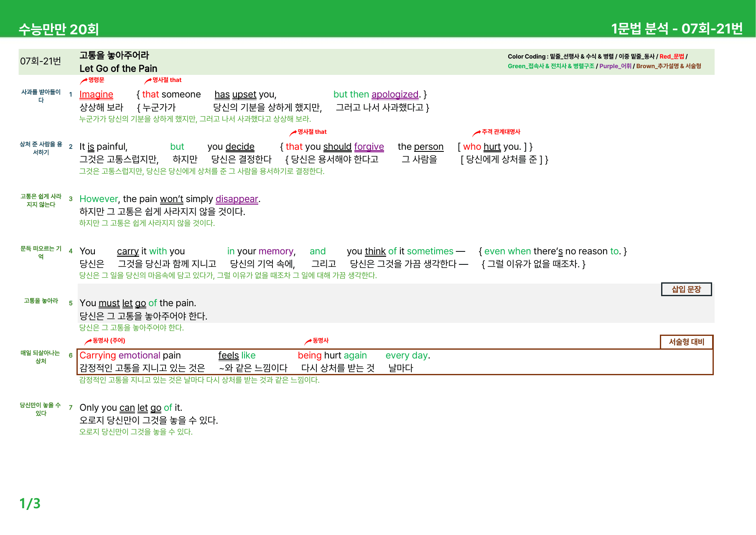Click the Red_문법 color coding legend item
The width and height of the screenshot is (756, 535).
click(672, 56)
